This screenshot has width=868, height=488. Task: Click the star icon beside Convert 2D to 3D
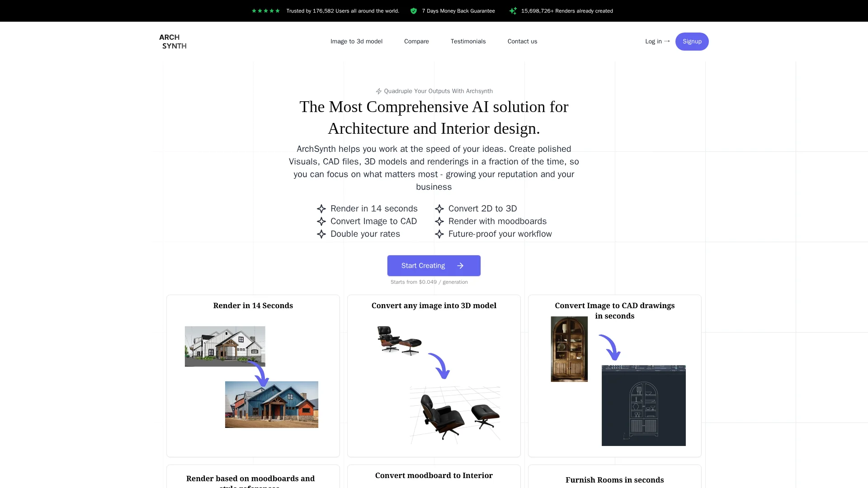click(439, 209)
